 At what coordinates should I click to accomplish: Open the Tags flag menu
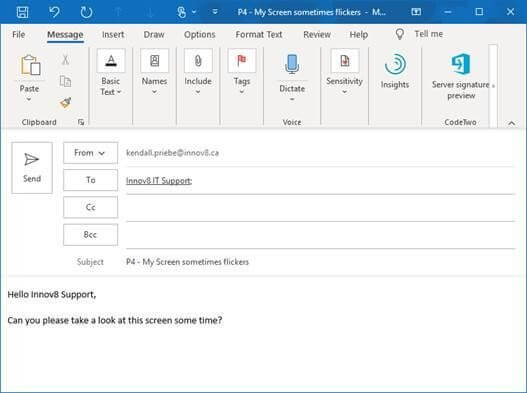[242, 72]
